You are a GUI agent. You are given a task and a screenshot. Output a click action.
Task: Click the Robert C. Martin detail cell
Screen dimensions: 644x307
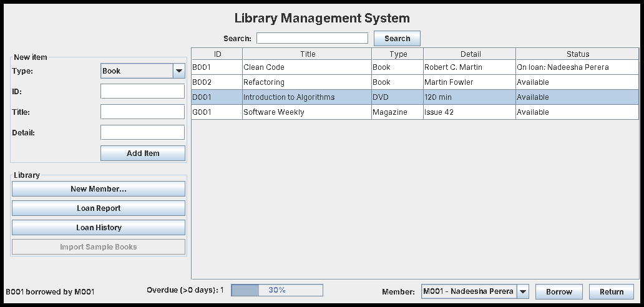470,67
